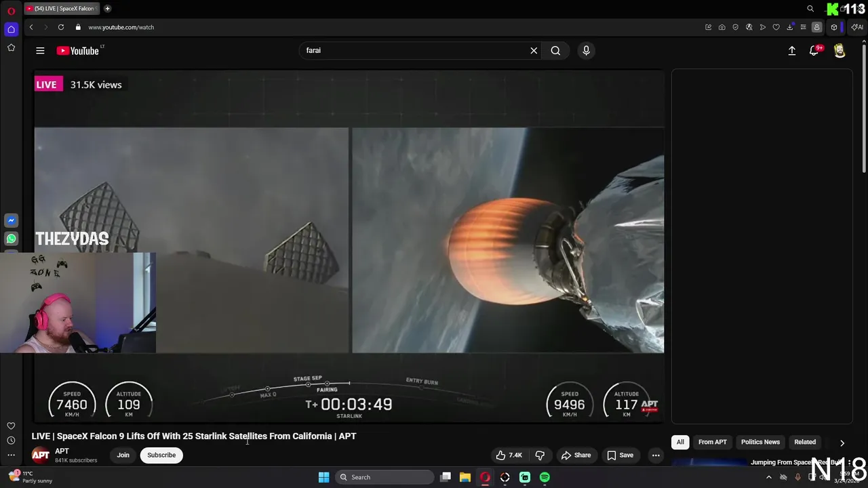
Task: Select the SpaceX Falcon live tab
Action: (61, 9)
